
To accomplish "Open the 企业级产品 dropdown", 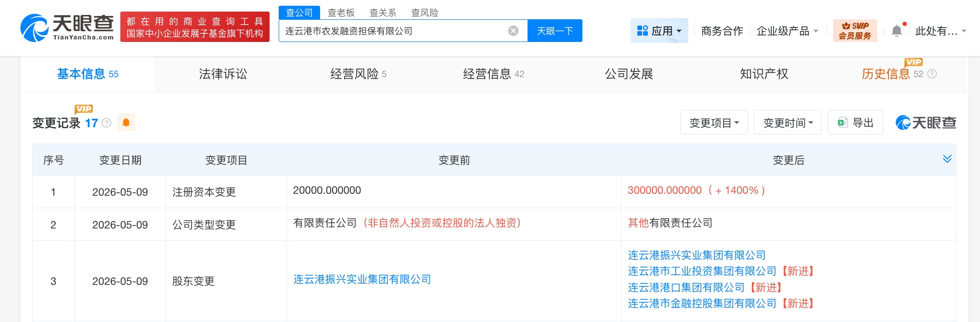I will pyautogui.click(x=787, y=31).
